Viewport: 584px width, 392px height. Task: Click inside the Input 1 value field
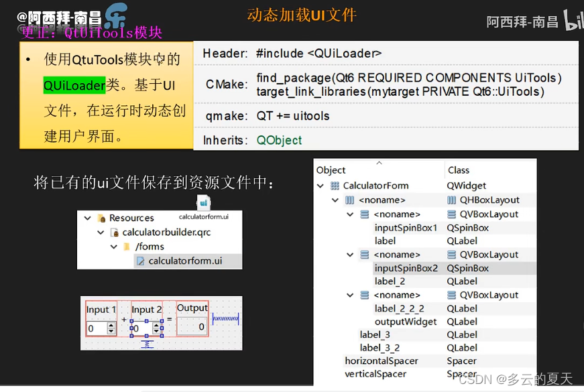coord(97,328)
